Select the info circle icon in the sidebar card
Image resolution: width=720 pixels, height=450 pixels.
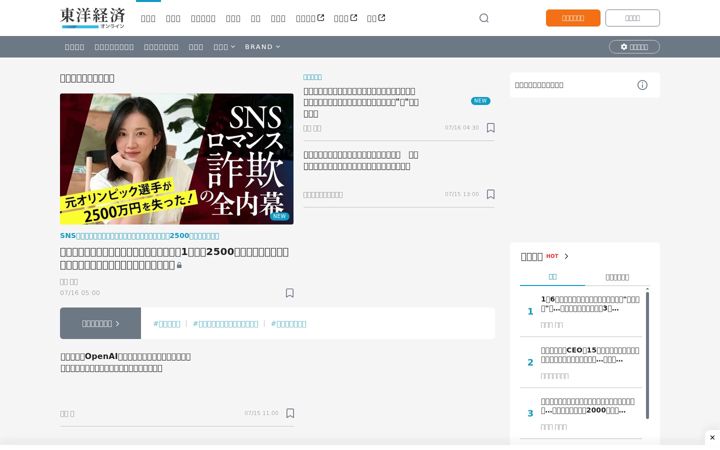coord(642,85)
